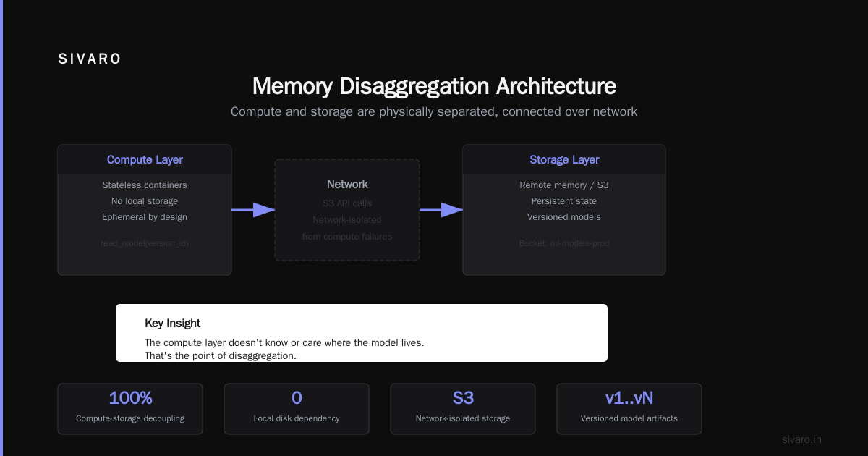The image size is (868, 456).
Task: Click the "S3 API calls" line
Action: 347,203
